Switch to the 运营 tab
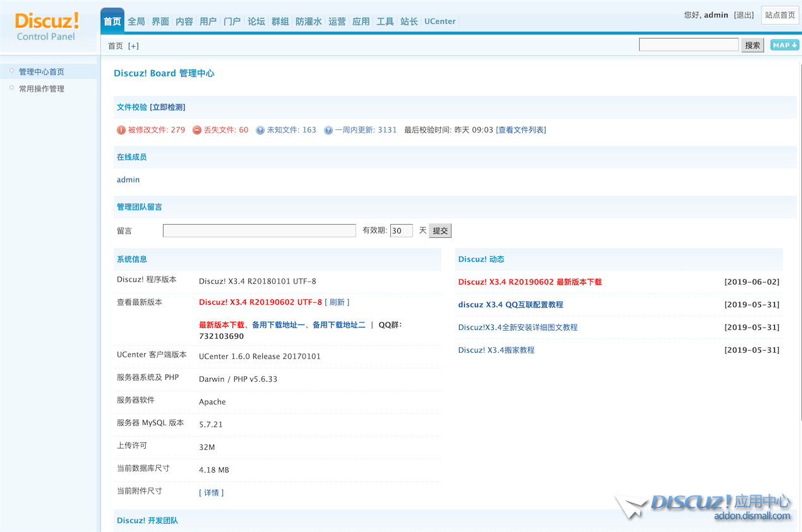The width and height of the screenshot is (802, 532). tap(337, 21)
